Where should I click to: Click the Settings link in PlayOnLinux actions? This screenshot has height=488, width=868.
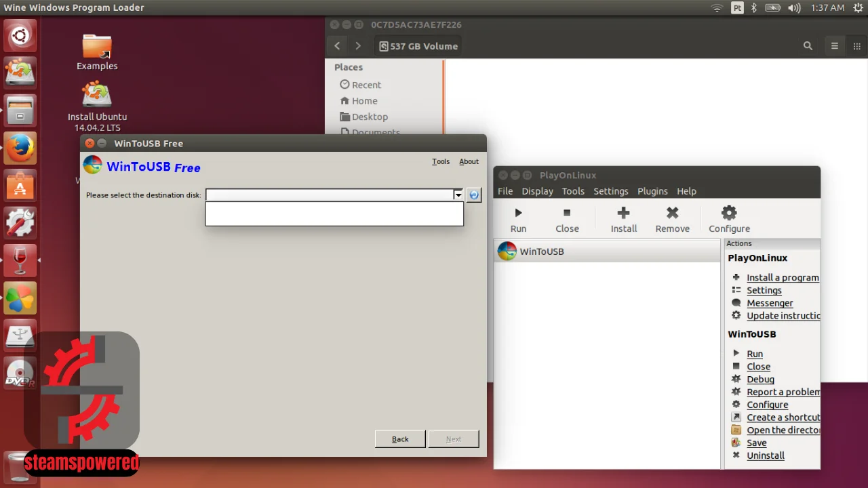[x=764, y=290]
